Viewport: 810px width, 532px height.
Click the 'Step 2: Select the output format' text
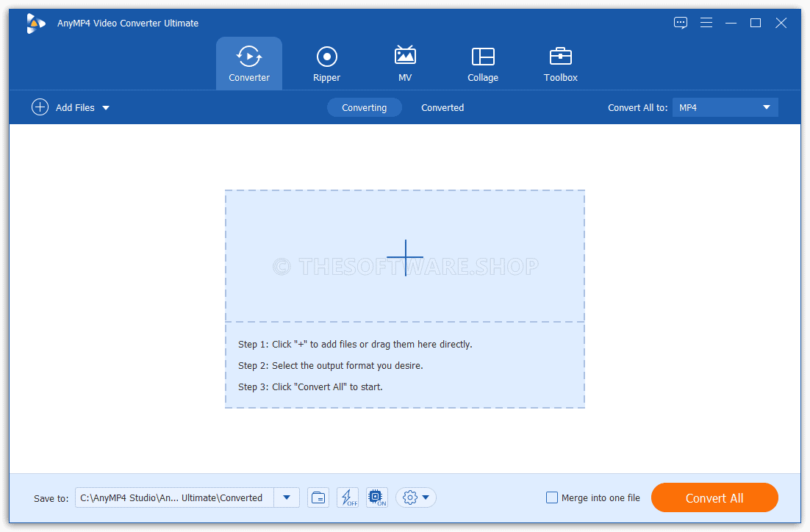coord(331,366)
